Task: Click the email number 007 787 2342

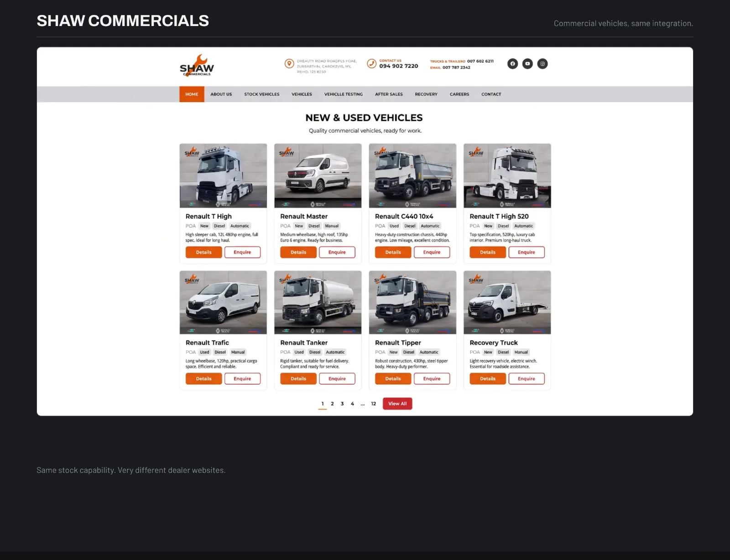Action: 456,67
